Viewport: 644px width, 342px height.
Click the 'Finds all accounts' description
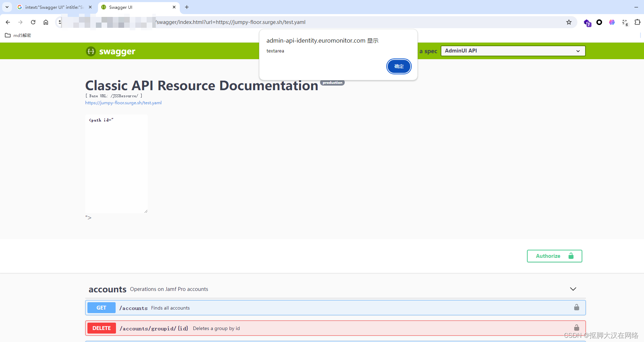click(x=171, y=308)
